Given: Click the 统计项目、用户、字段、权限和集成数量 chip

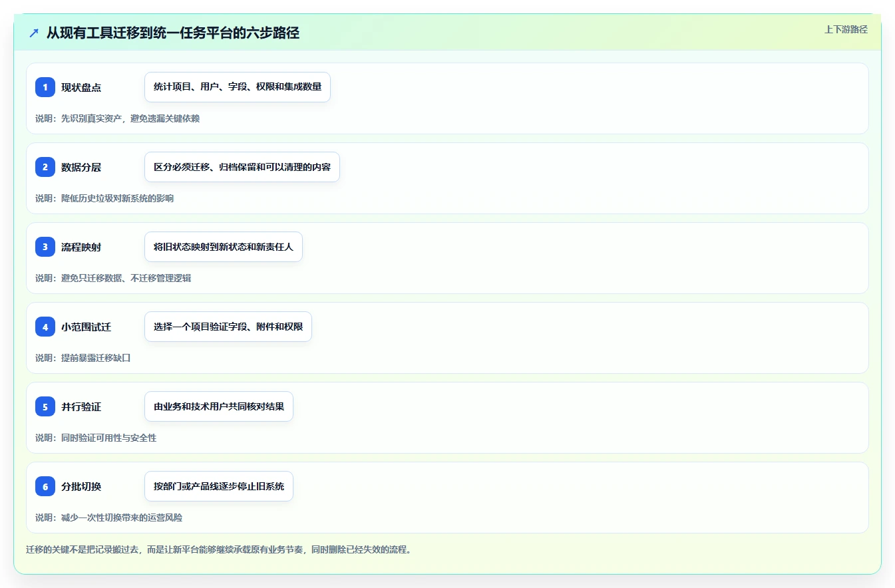Looking at the screenshot, I should coord(238,87).
